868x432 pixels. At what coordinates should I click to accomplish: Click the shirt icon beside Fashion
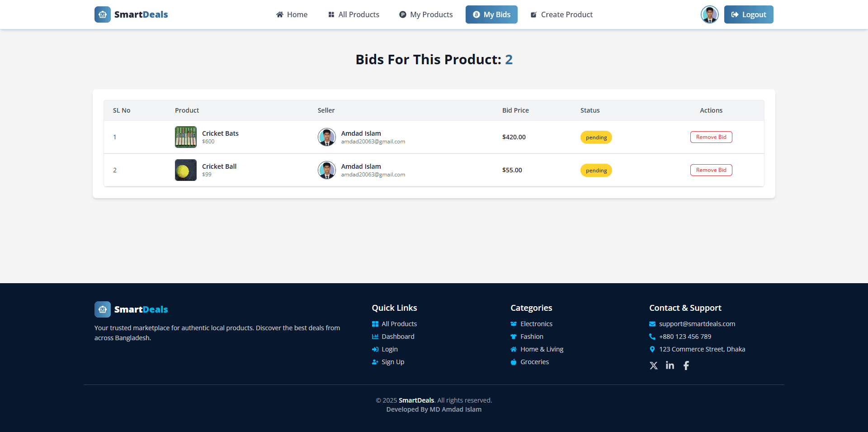514,337
